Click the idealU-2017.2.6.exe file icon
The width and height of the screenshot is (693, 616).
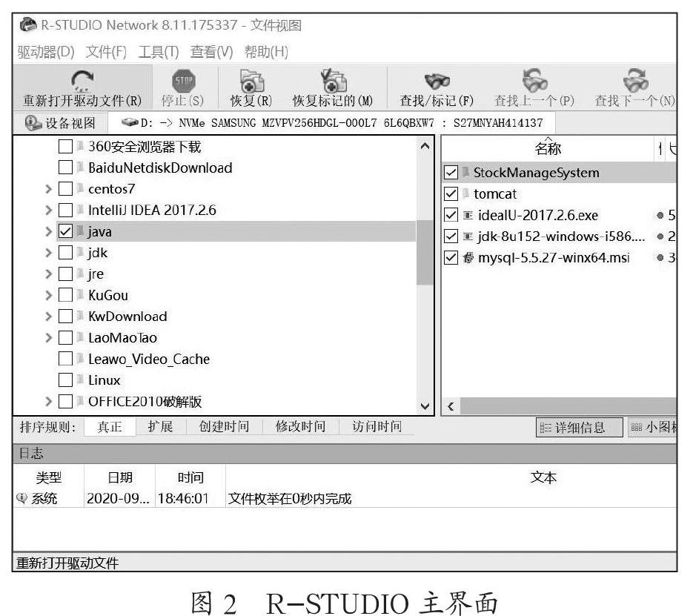(468, 215)
